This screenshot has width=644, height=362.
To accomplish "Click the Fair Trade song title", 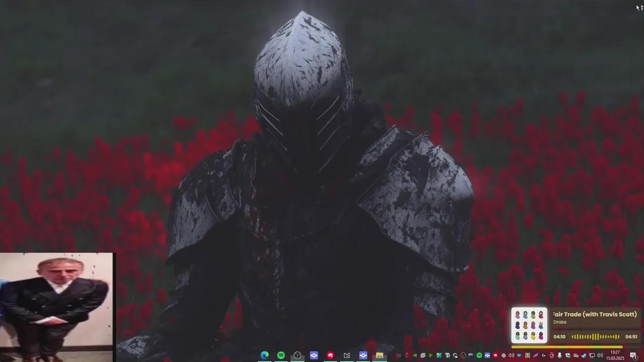I will (x=595, y=314).
